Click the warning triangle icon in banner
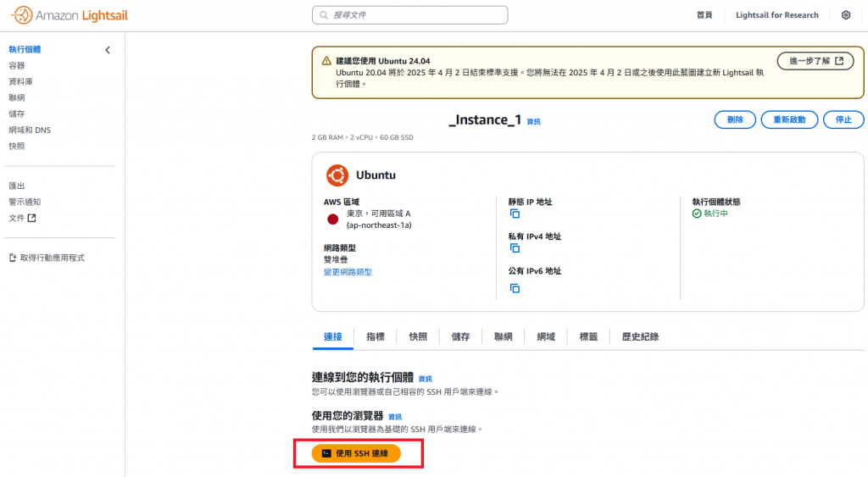The height and width of the screenshot is (477, 868). pos(326,61)
